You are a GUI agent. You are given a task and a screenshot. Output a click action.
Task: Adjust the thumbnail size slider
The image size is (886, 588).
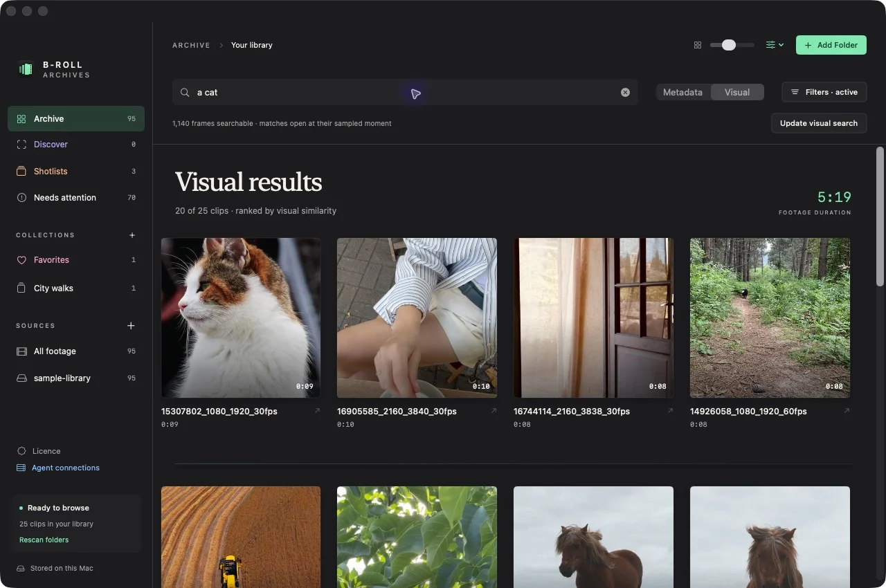coord(732,45)
